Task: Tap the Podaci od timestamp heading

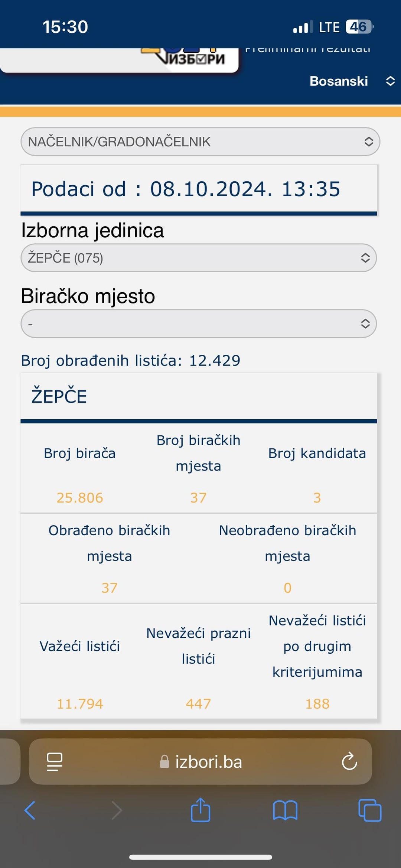Action: click(x=186, y=189)
